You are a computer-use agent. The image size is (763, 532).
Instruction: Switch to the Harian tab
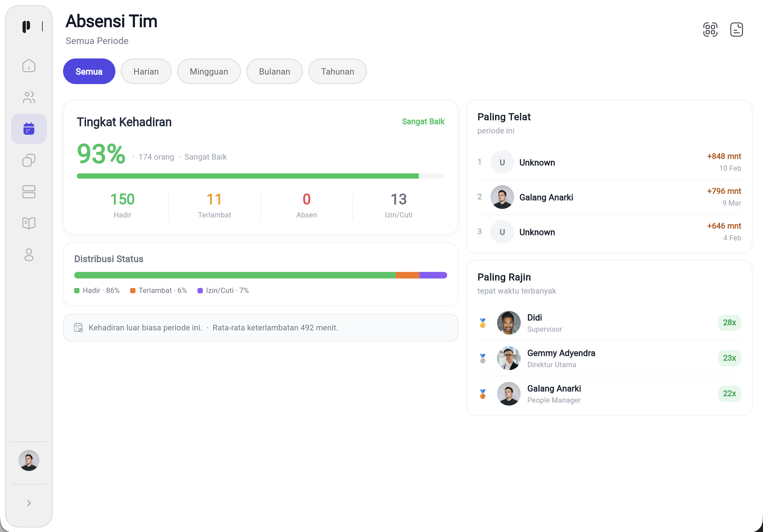pos(146,72)
